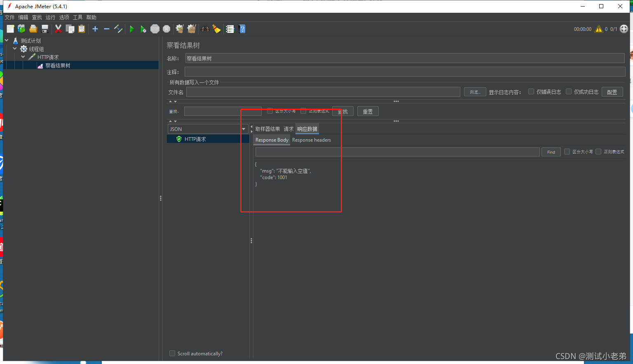This screenshot has height=364, width=633.
Task: Toggle the Scroll automatically checkbox
Action: click(x=172, y=353)
